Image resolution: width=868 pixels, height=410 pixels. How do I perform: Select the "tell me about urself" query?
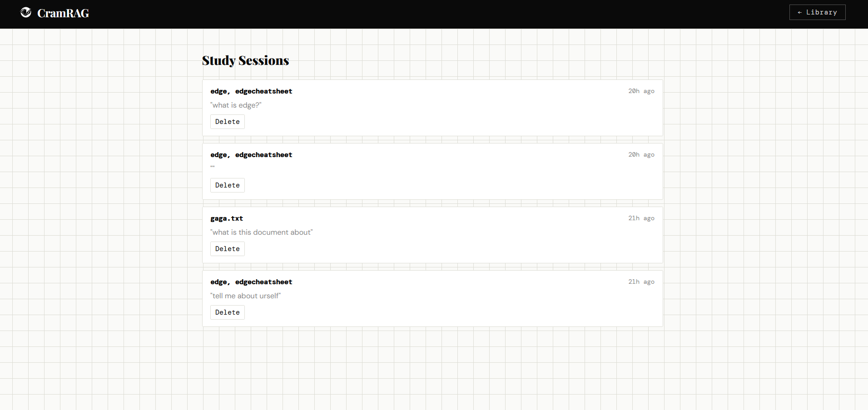click(x=245, y=296)
